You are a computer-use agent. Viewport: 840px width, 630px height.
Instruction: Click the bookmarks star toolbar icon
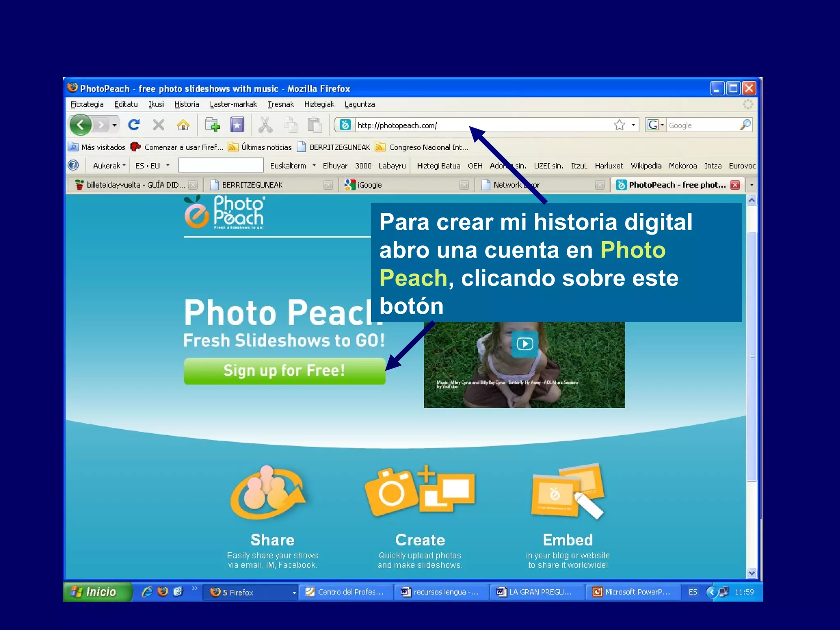237,125
